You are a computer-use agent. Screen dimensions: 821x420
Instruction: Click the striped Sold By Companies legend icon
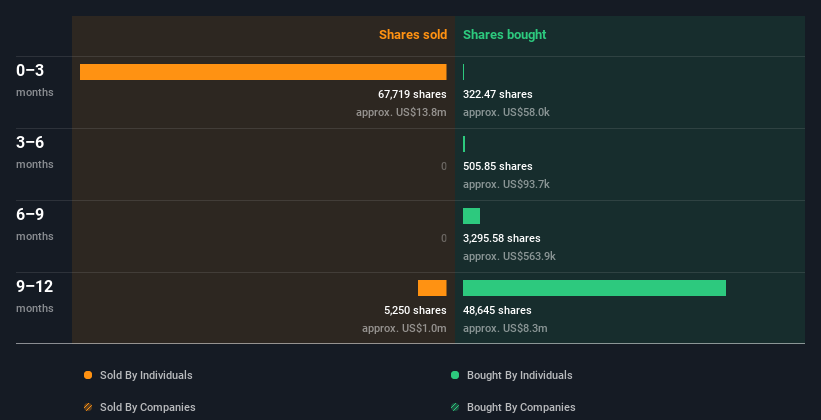(88, 407)
